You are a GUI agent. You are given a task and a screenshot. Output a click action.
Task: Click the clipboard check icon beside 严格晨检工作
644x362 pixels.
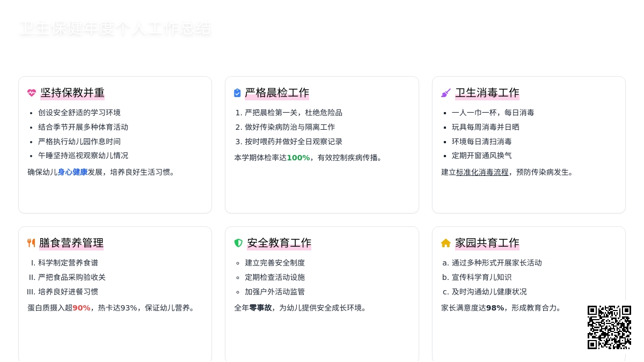237,93
